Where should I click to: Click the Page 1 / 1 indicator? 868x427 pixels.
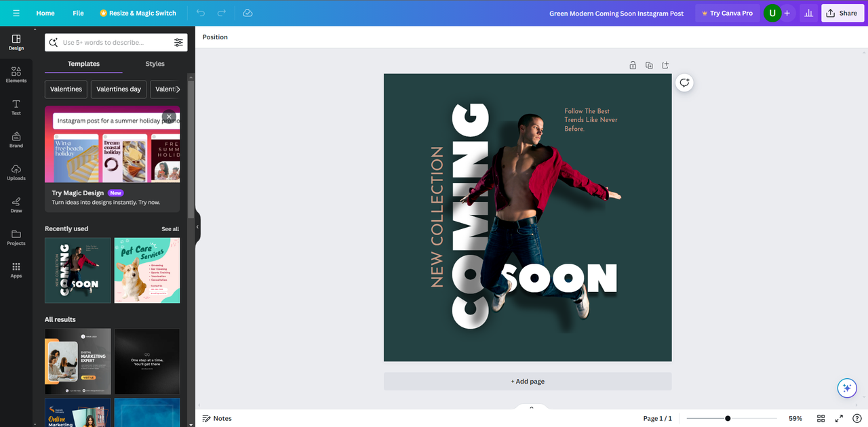(658, 418)
